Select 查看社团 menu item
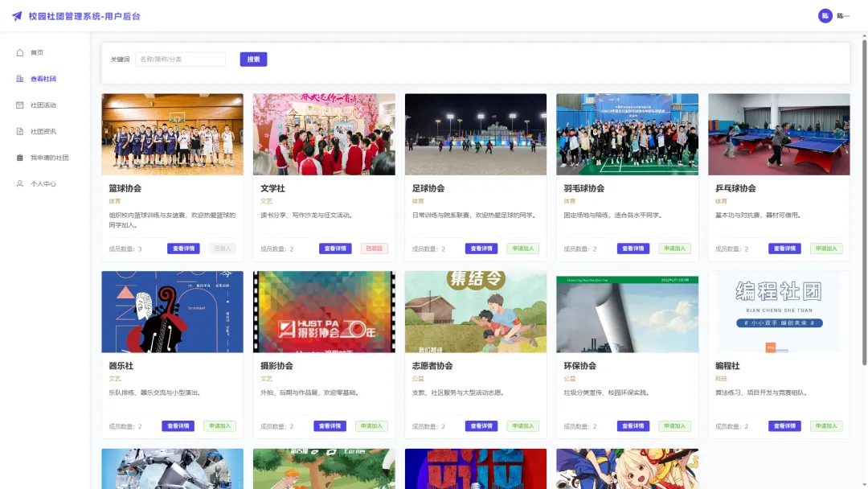868x489 pixels. 43,79
